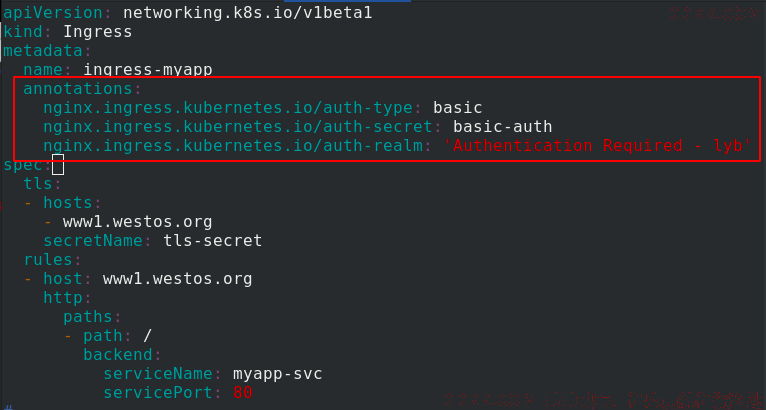The image size is (766, 410).
Task: Click the auth-realm annotation key
Action: (x=233, y=146)
